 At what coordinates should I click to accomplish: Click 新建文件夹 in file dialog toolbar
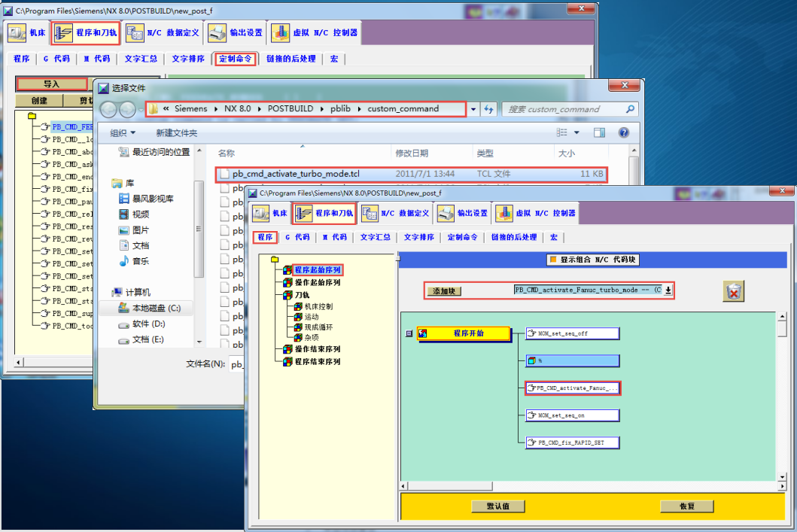click(x=176, y=133)
